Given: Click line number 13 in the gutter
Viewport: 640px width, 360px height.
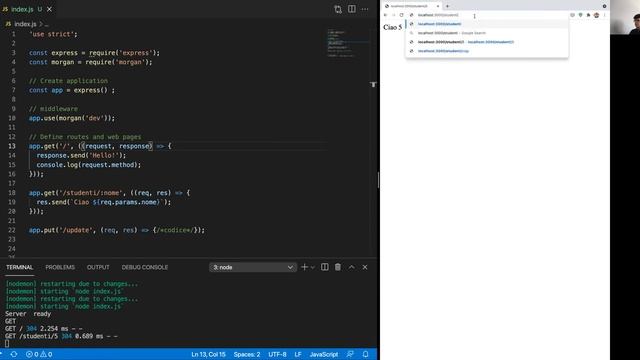Looking at the screenshot, I should pyautogui.click(x=12, y=146).
